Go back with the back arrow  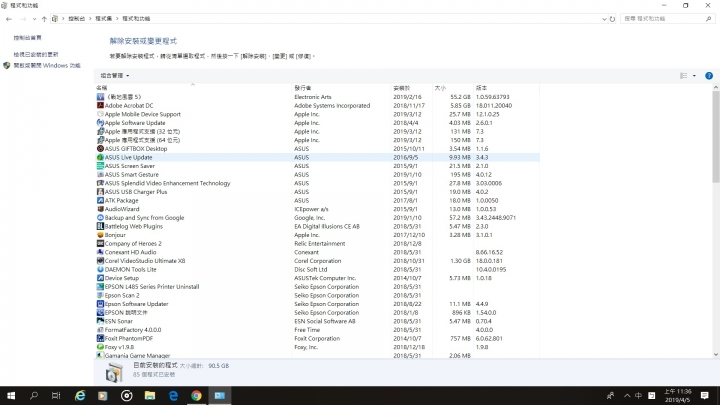pyautogui.click(x=9, y=19)
